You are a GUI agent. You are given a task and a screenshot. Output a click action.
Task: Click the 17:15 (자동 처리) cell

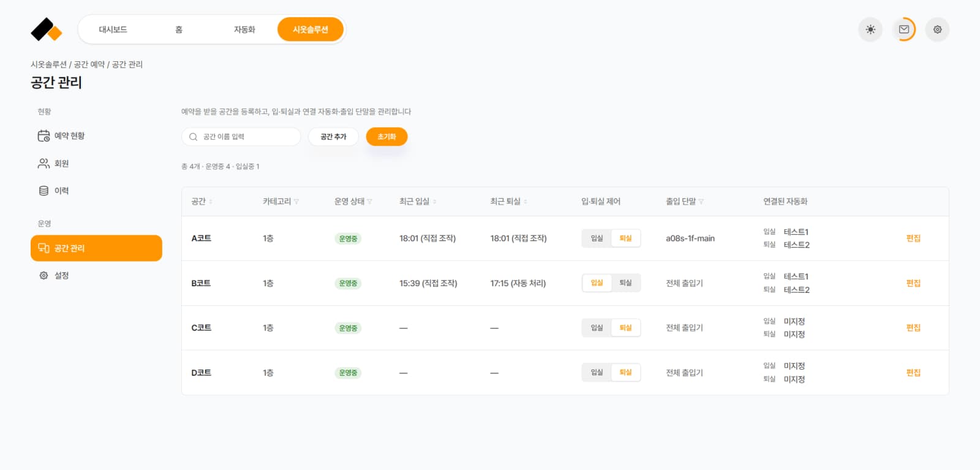tap(518, 283)
